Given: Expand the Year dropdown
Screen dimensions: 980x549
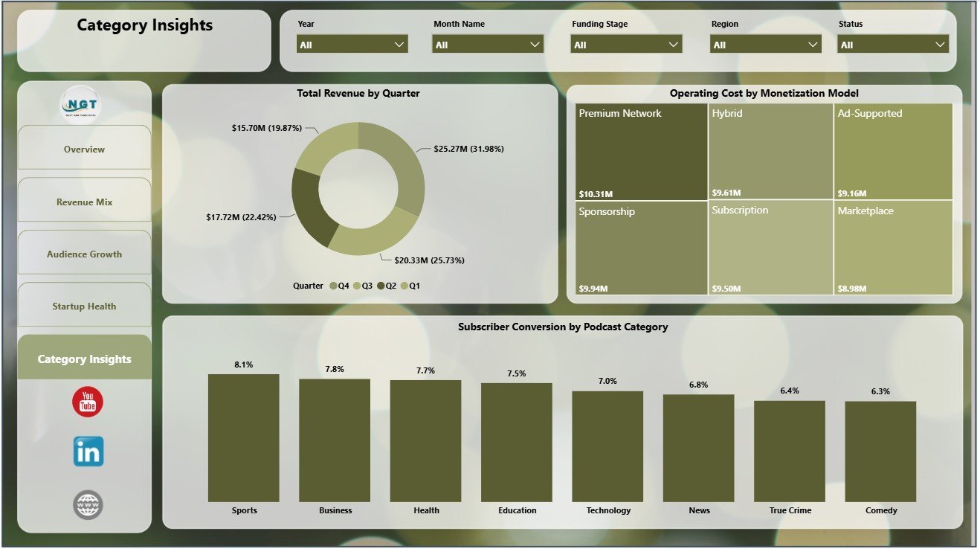Looking at the screenshot, I should [352, 45].
